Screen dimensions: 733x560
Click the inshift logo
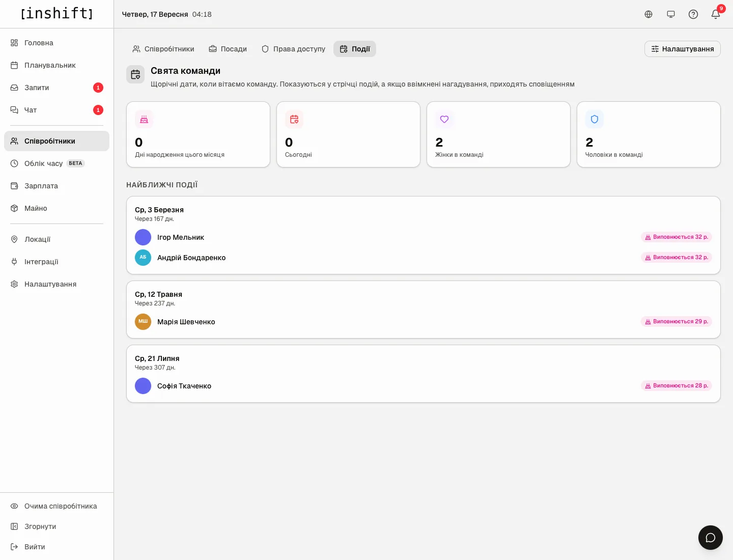point(57,13)
